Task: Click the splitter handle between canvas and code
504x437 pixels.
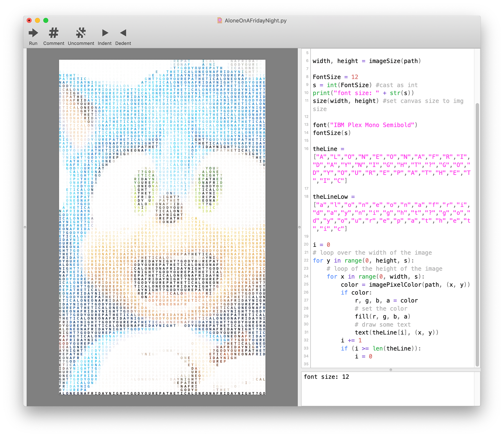Action: coord(299,227)
